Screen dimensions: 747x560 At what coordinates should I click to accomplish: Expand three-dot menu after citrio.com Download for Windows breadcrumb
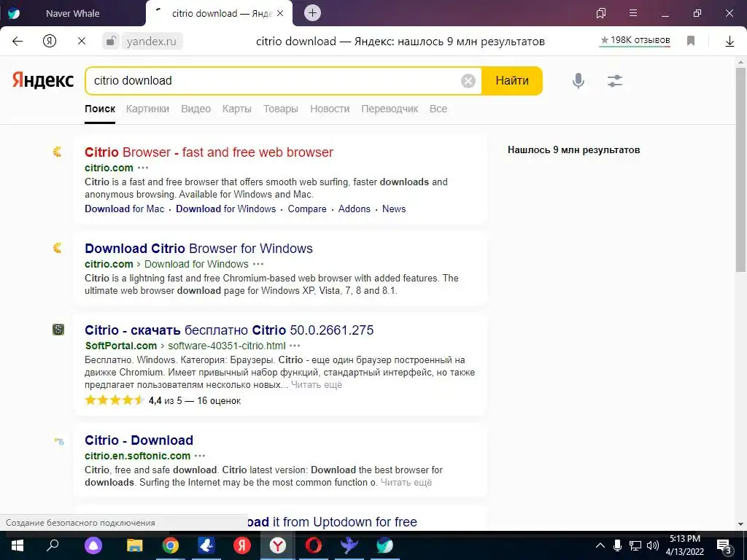(x=258, y=264)
